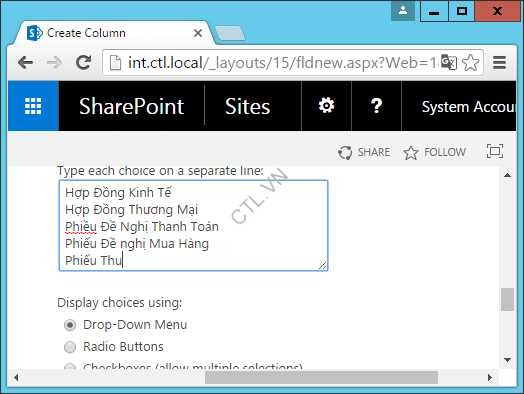Click the Chrome user profile icon
This screenshot has height=394, width=524.
(x=403, y=11)
